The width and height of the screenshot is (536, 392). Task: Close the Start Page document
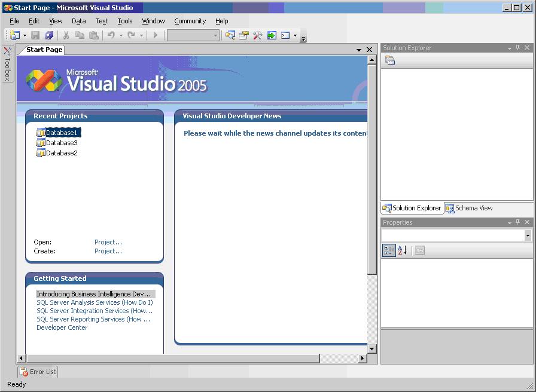(x=370, y=50)
